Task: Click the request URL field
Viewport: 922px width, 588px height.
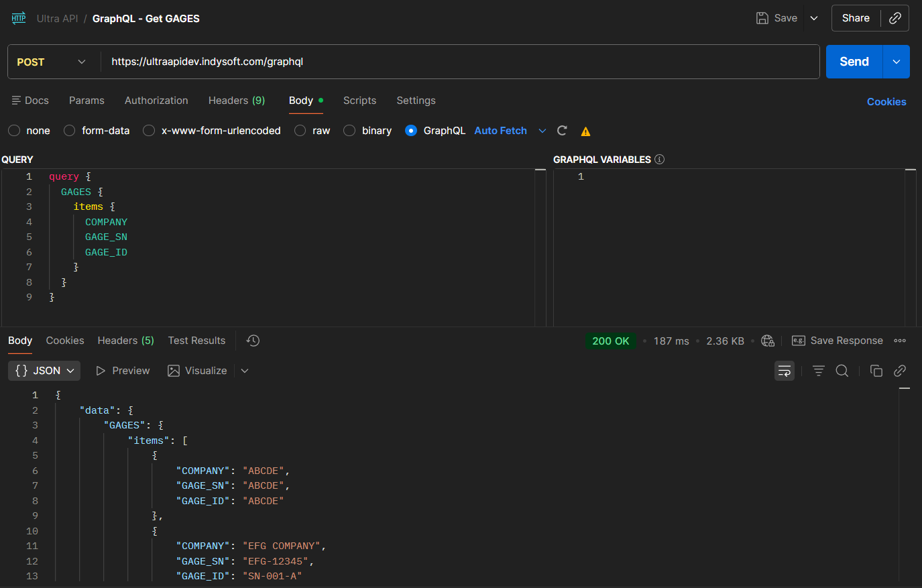Action: [460, 62]
